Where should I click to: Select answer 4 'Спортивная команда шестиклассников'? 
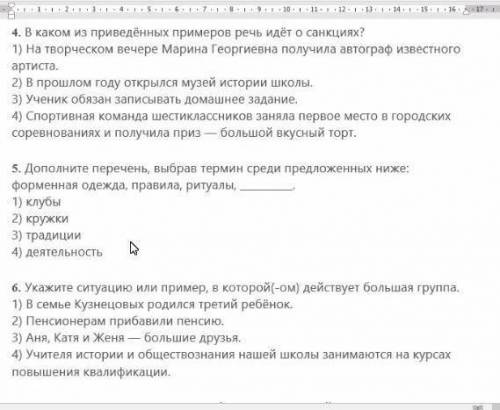pos(231,116)
